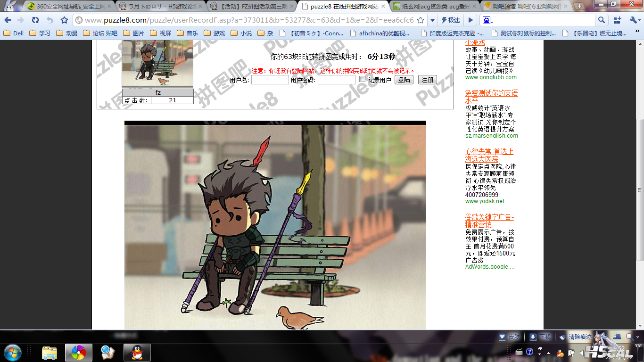Open the 皮肤 skin button
644x362 pixels.
(503, 337)
